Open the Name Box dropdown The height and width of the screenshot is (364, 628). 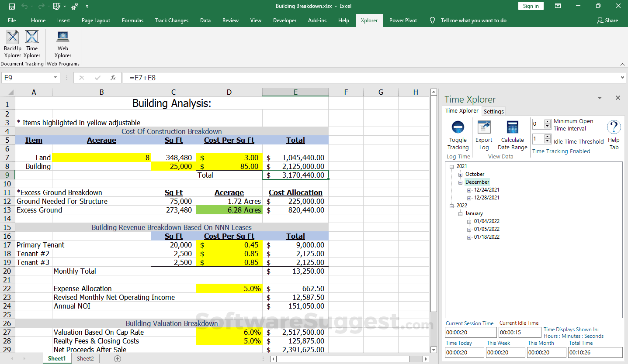click(x=56, y=78)
